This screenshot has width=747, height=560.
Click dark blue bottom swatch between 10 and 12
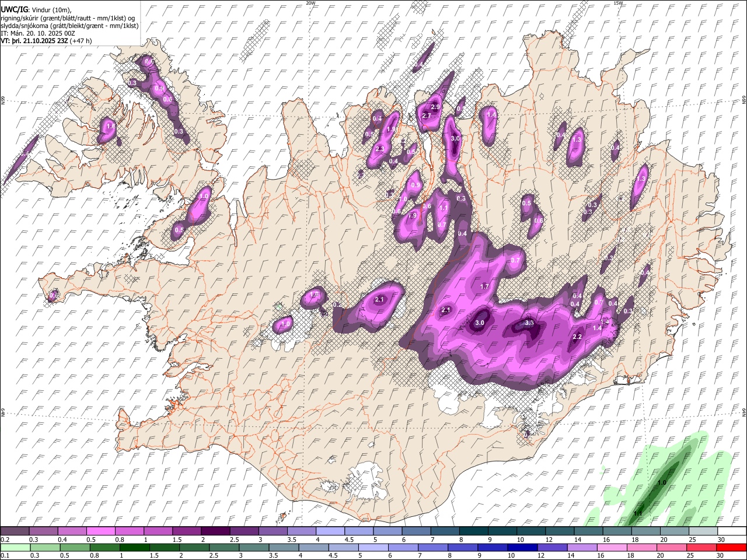pyautogui.click(x=522, y=547)
